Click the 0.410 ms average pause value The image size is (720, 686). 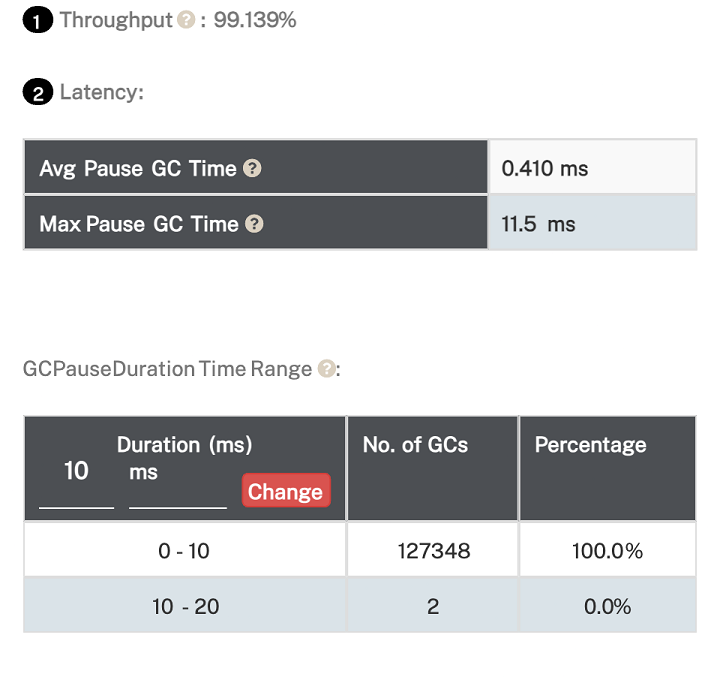(x=545, y=169)
